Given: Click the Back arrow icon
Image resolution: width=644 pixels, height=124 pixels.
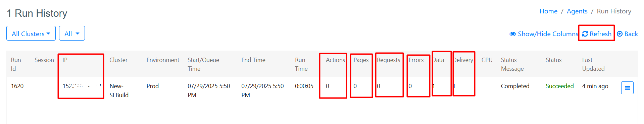Looking at the screenshot, I should 620,34.
